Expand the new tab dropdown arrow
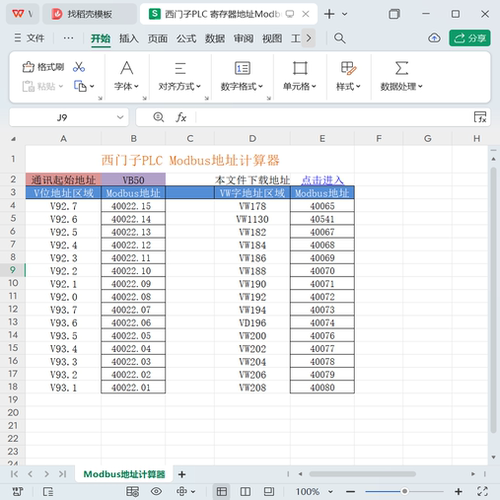 (x=345, y=14)
